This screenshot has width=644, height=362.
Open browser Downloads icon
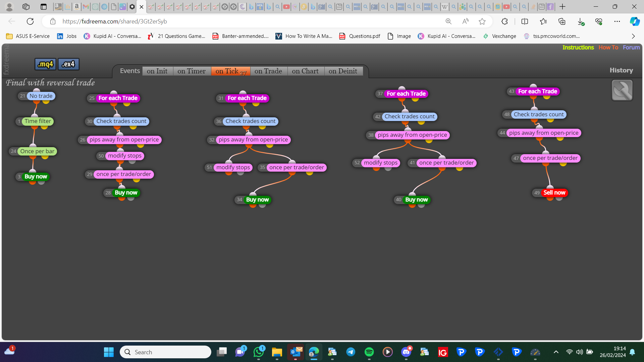(x=581, y=21)
